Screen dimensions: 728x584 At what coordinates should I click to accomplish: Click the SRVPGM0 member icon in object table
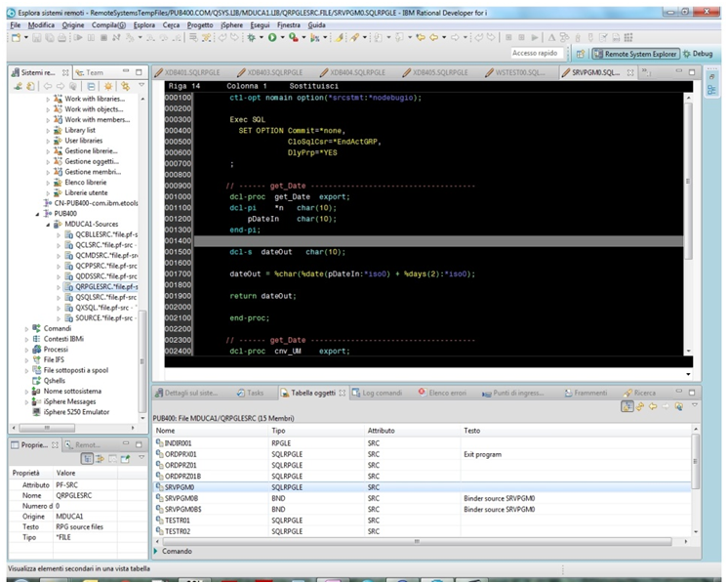[159, 487]
